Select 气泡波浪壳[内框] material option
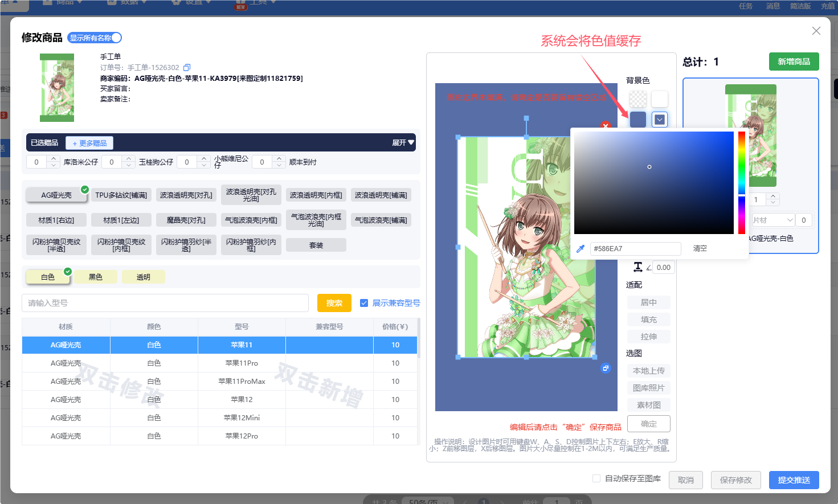This screenshot has width=838, height=504. (x=251, y=220)
